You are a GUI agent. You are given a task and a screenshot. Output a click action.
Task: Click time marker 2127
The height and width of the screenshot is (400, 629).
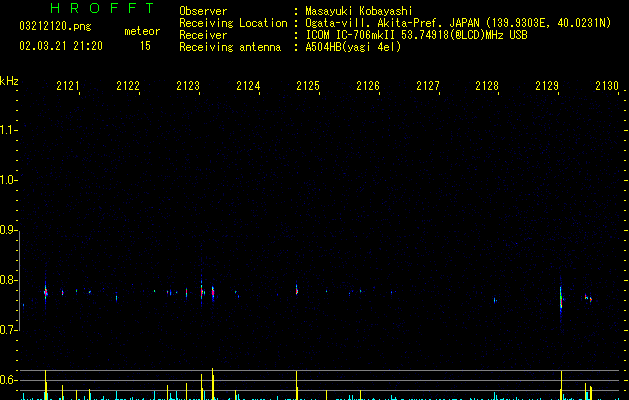point(428,86)
